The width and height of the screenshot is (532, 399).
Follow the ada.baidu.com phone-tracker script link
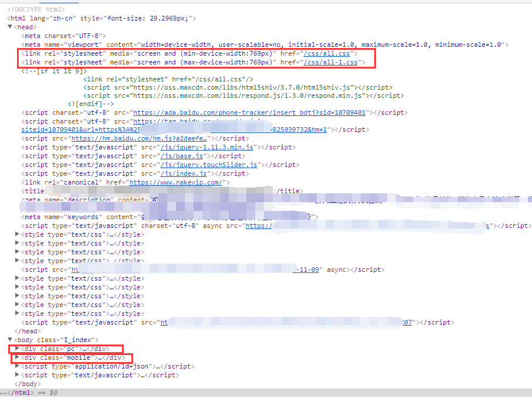pos(249,112)
